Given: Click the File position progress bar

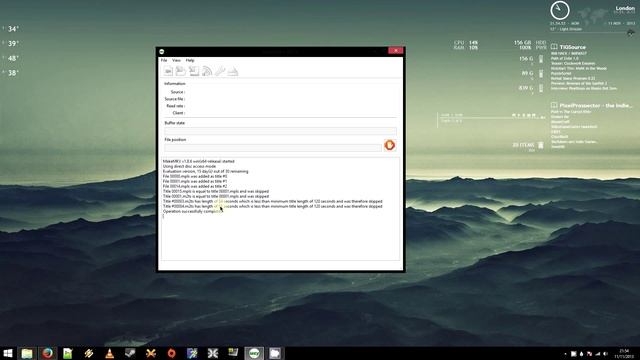Looking at the screenshot, I should click(273, 148).
